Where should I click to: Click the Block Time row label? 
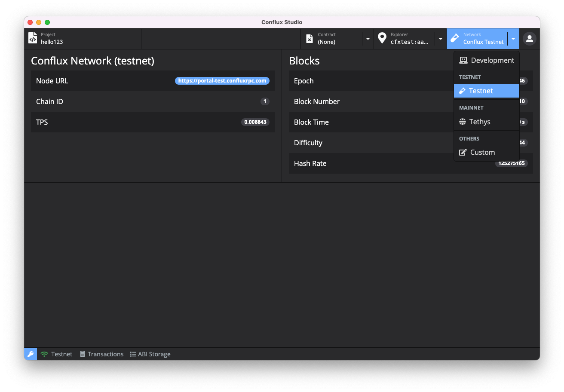(311, 122)
